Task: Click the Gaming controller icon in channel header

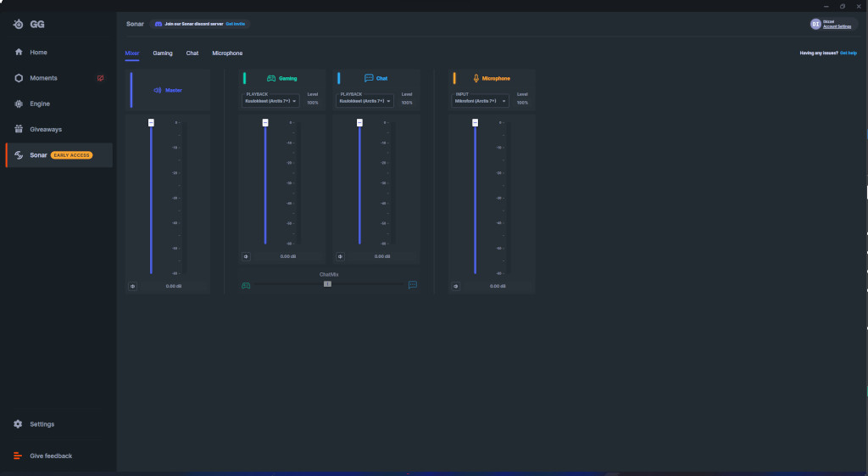Action: click(x=271, y=78)
